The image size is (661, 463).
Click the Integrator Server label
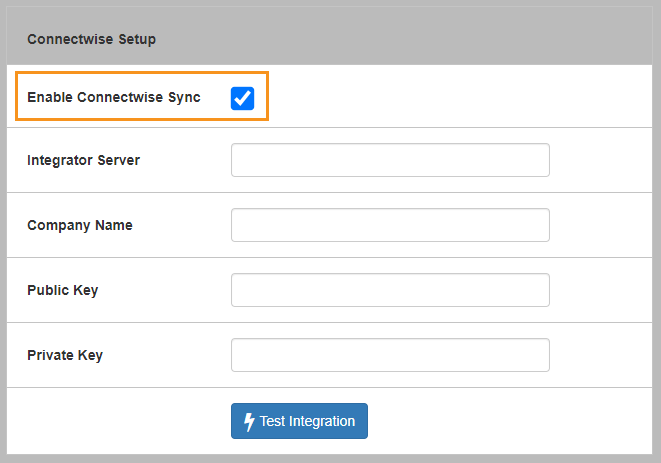[83, 160]
